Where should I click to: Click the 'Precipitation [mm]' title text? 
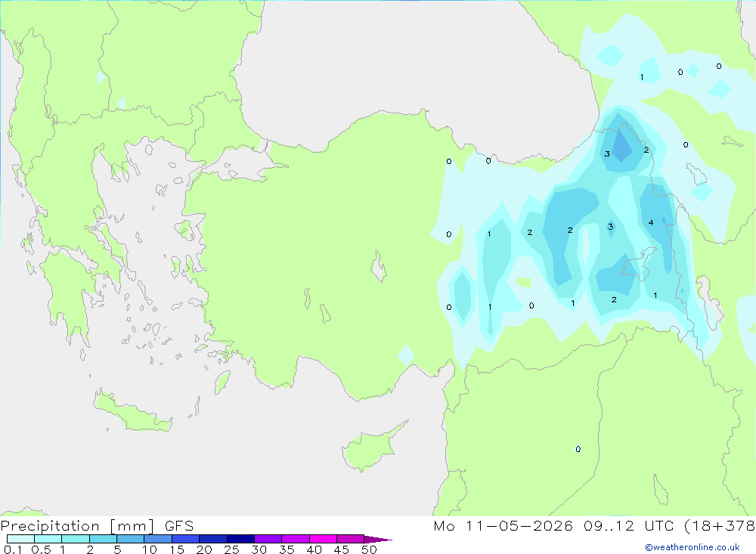click(x=77, y=526)
